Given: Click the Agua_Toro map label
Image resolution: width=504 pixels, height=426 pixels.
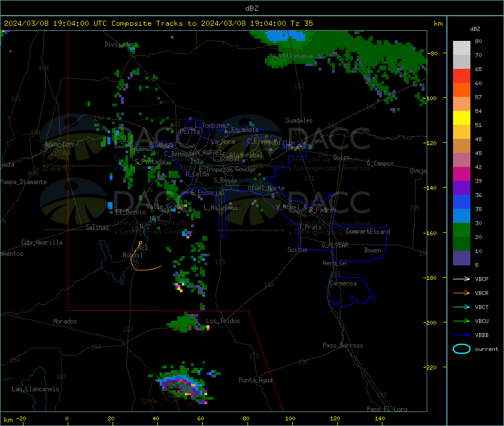Looking at the screenshot, I should coord(60,144).
